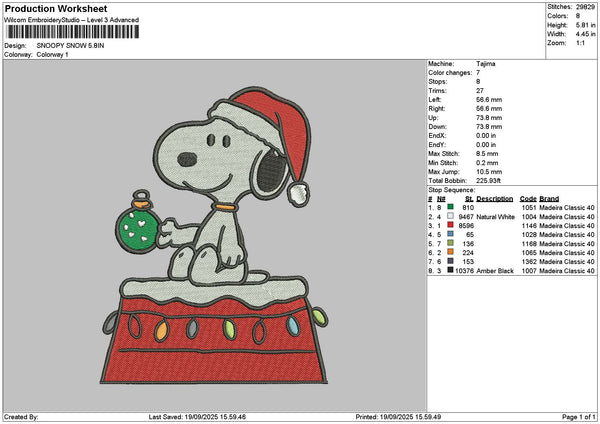Viewport: 600px width, 424px height.
Task: Click Total Bobbin value 225.93ft
Action: coord(488,181)
